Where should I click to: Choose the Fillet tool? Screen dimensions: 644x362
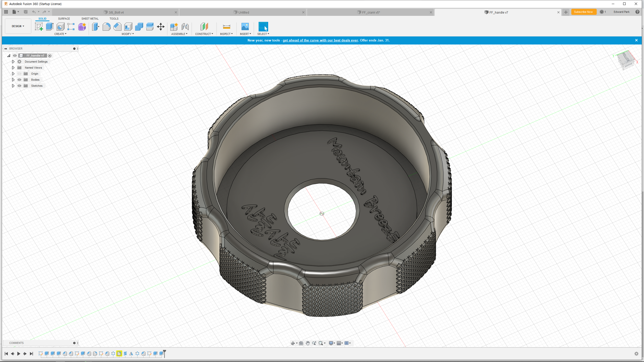pos(106,26)
